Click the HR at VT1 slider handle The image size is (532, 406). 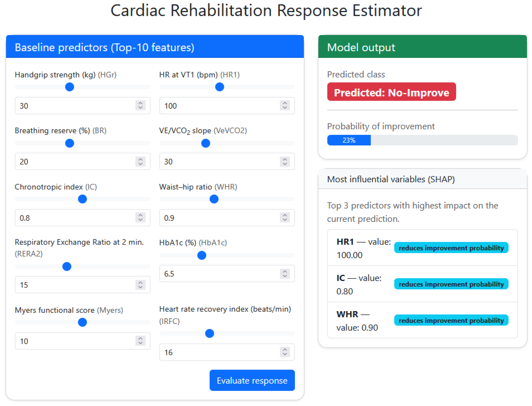pos(219,87)
